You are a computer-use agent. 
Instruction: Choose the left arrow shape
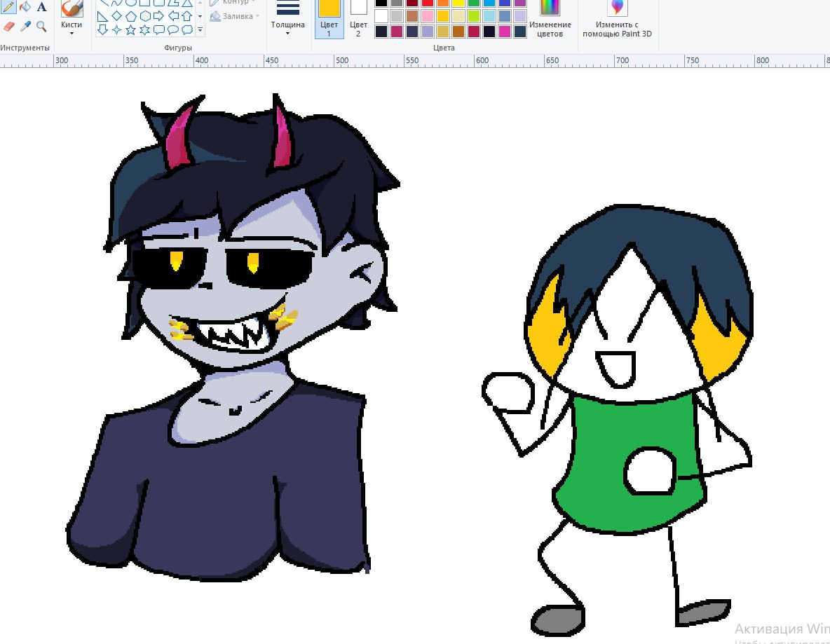tap(173, 16)
